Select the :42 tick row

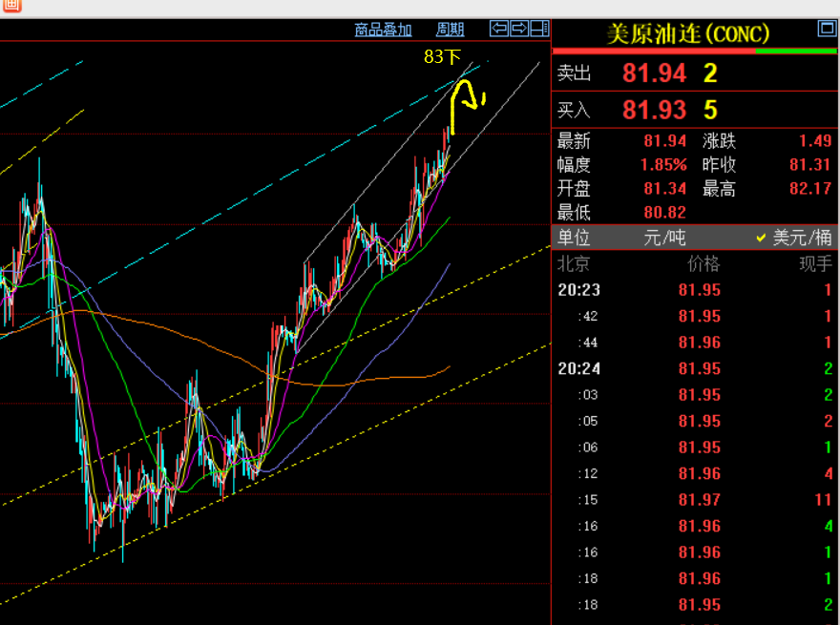(695, 317)
